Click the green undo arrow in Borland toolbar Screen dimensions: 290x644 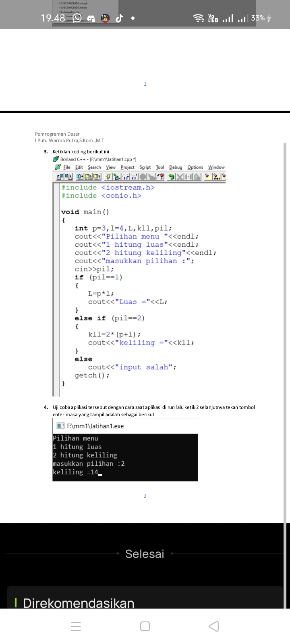click(172, 177)
